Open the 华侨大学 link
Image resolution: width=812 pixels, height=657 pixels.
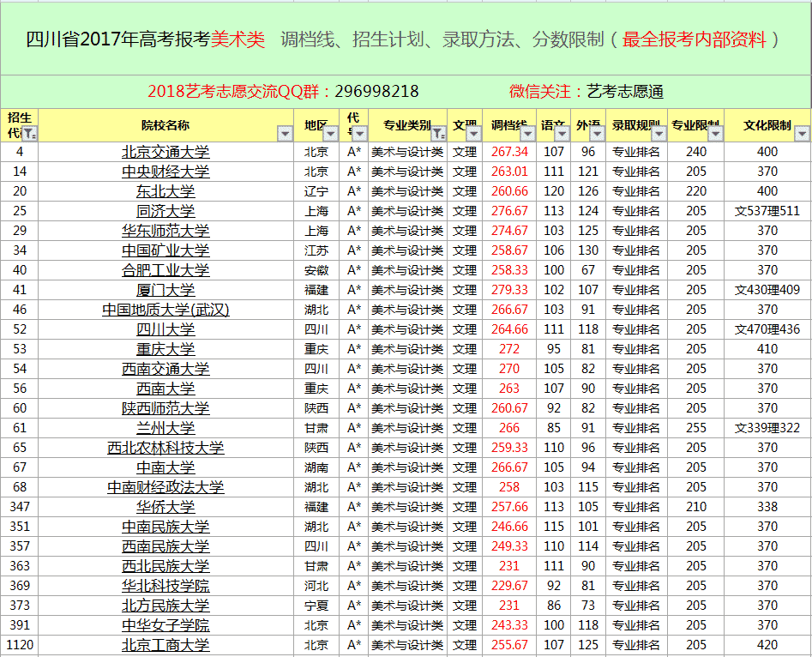(x=165, y=507)
